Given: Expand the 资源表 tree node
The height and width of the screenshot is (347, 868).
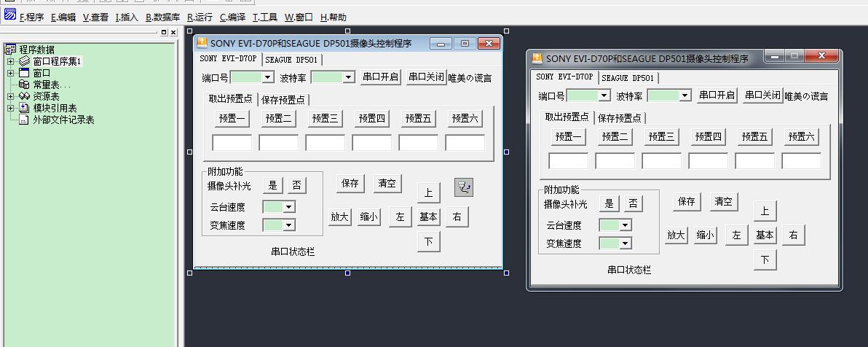Looking at the screenshot, I should pos(10,96).
